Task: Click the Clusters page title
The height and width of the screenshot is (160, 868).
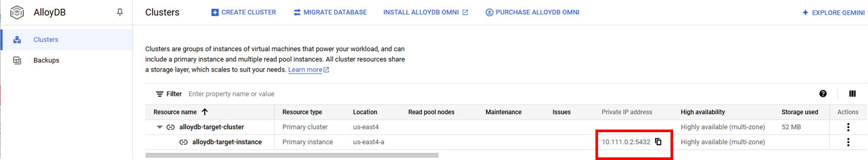Action: (x=162, y=12)
